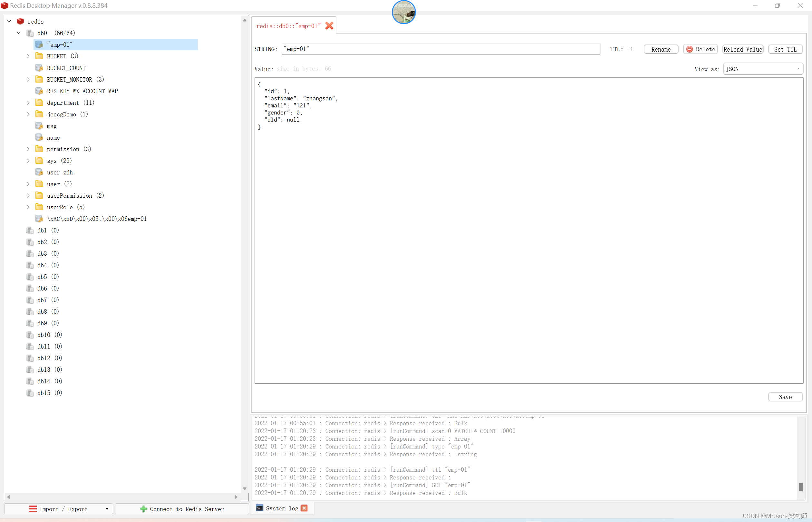Click the name key icon
This screenshot has height=522, width=812.
39,137
